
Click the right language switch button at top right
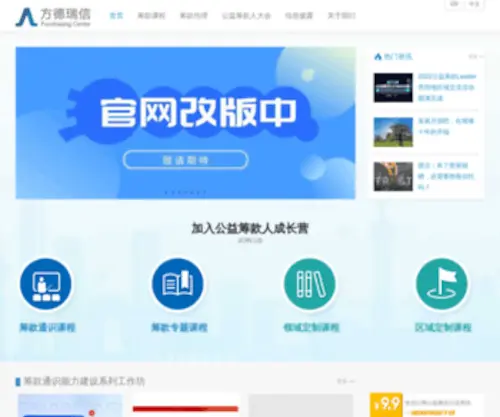474,4
